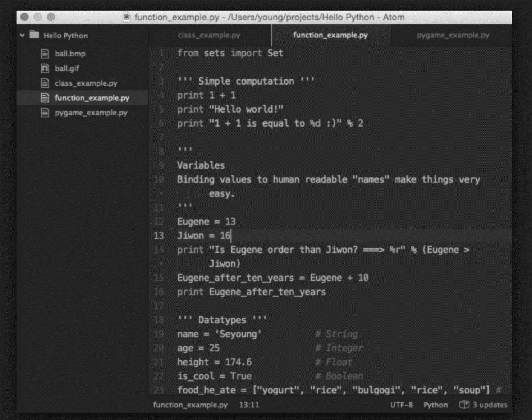Screen dimensions: 532x420
Task: Click the line 'height = 174.6'
Action: [214, 362]
